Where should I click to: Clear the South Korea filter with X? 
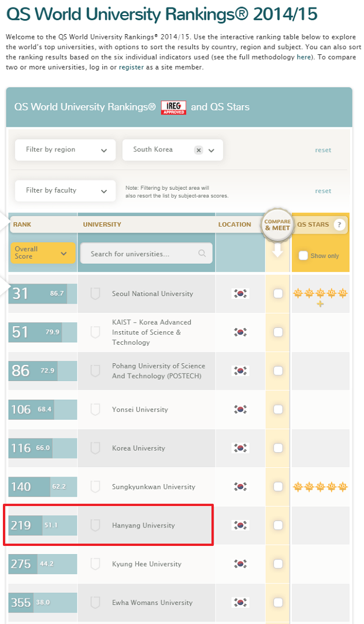[199, 150]
